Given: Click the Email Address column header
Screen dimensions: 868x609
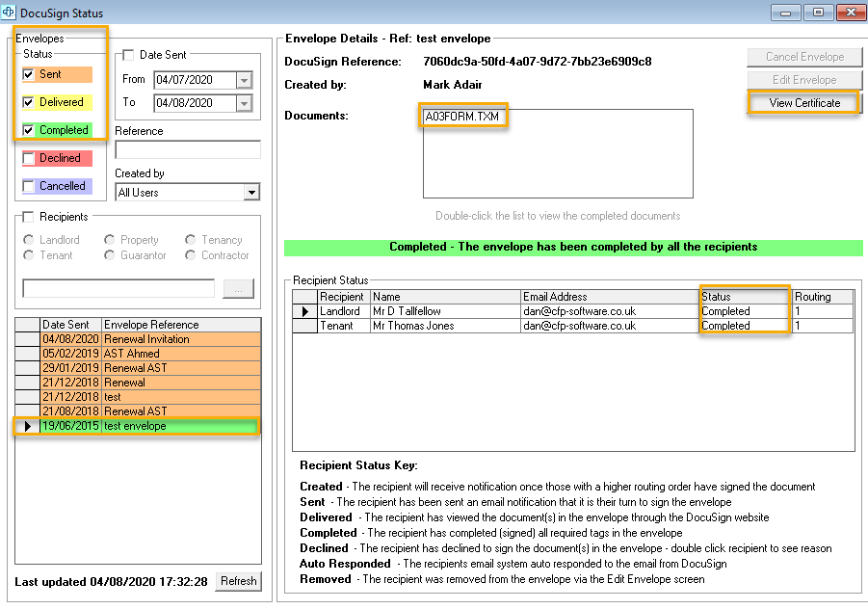Looking at the screenshot, I should 610,297.
